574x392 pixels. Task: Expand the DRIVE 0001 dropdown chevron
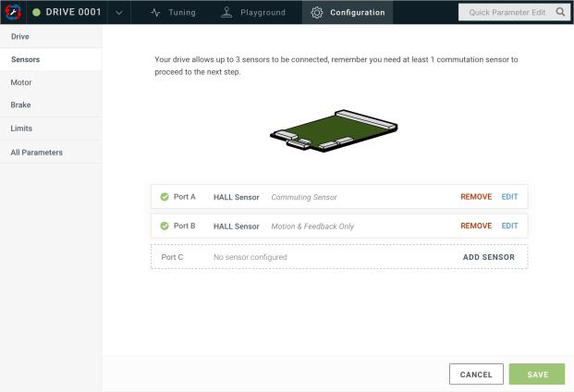click(x=119, y=13)
